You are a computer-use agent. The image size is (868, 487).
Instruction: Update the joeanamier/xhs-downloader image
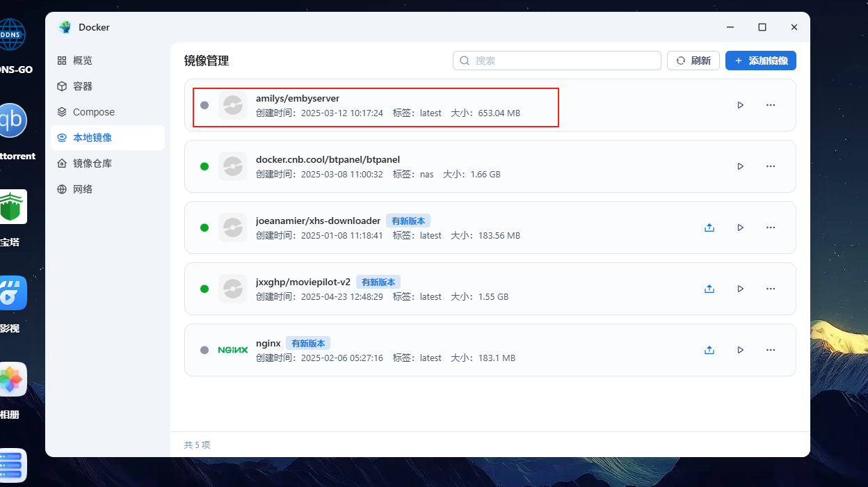(709, 227)
